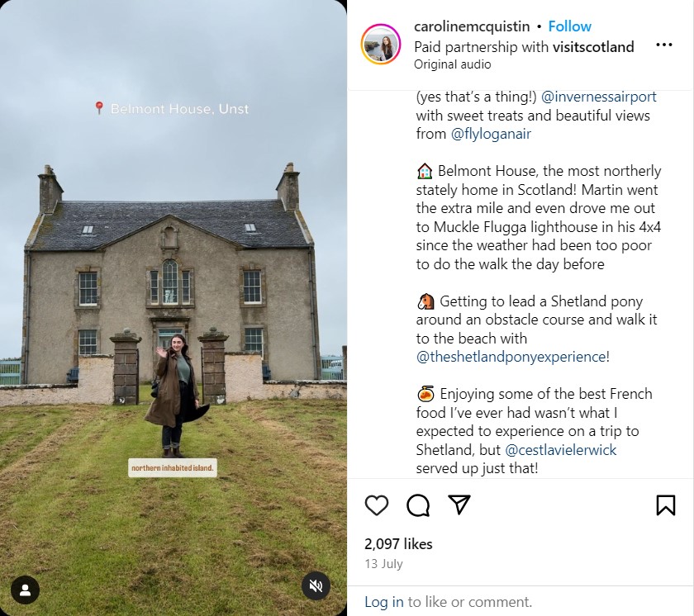The width and height of the screenshot is (694, 616).
Task: Share post with paper plane icon
Action: (459, 505)
